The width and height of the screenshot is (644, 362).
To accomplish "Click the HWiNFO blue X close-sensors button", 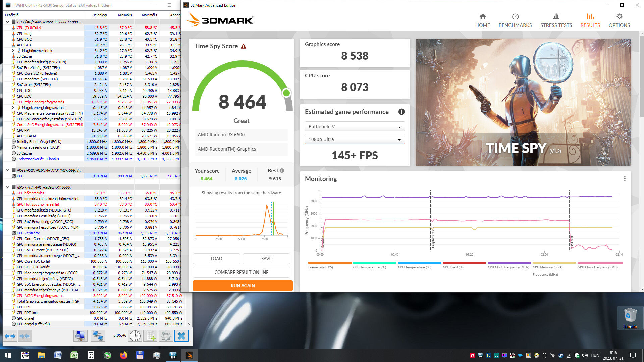I will (181, 336).
